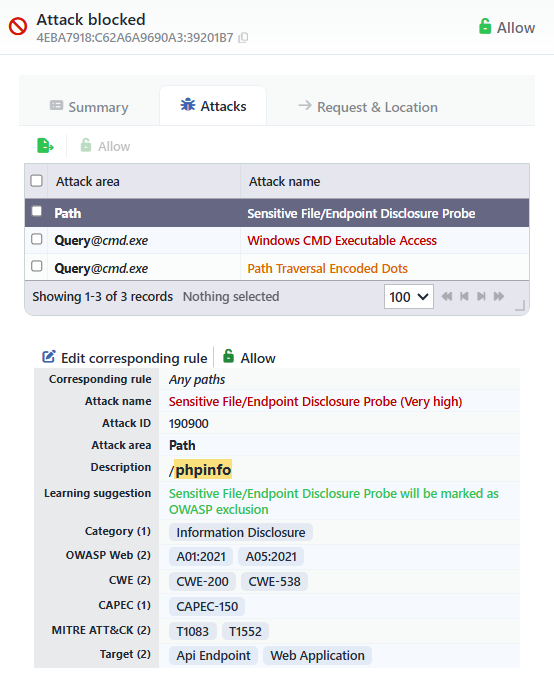The height and width of the screenshot is (680, 554).
Task: Go to previous page of records
Action: pyautogui.click(x=464, y=297)
